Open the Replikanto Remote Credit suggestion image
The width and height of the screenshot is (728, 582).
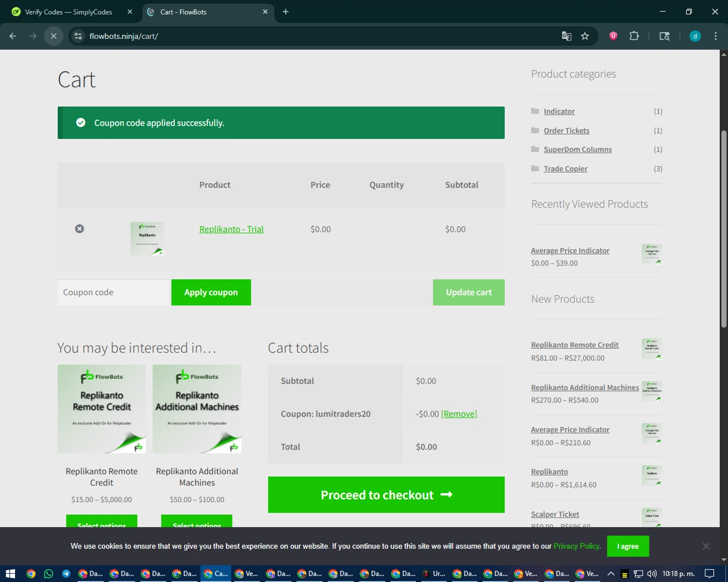coord(102,409)
